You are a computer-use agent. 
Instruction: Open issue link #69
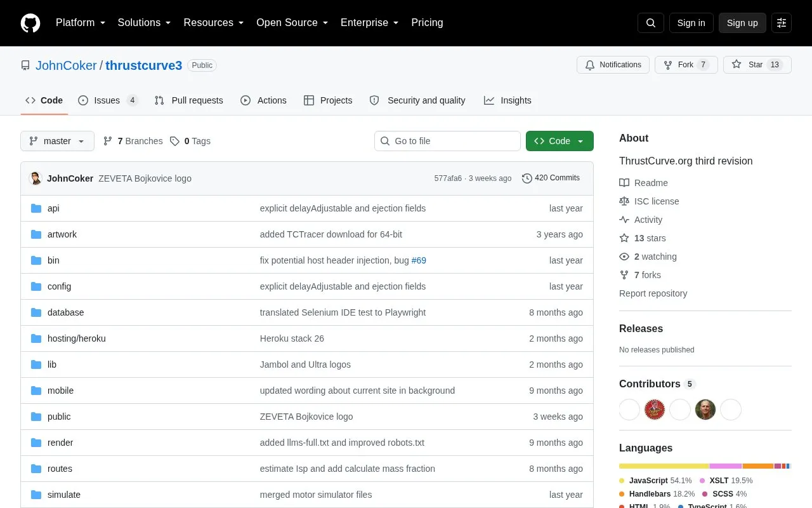pos(419,260)
